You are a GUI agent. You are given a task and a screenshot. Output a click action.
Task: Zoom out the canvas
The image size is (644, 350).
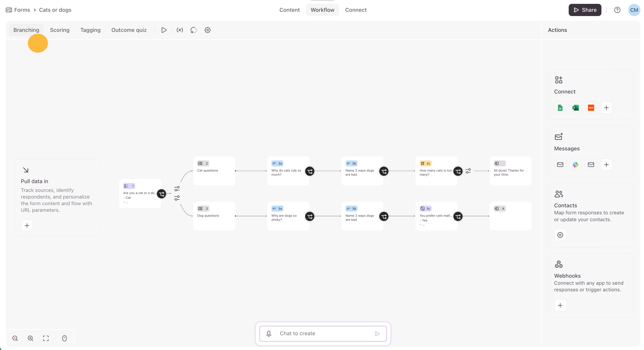15,338
